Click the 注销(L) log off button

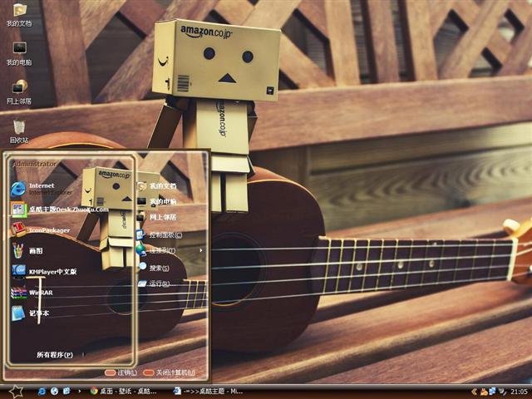coord(121,372)
